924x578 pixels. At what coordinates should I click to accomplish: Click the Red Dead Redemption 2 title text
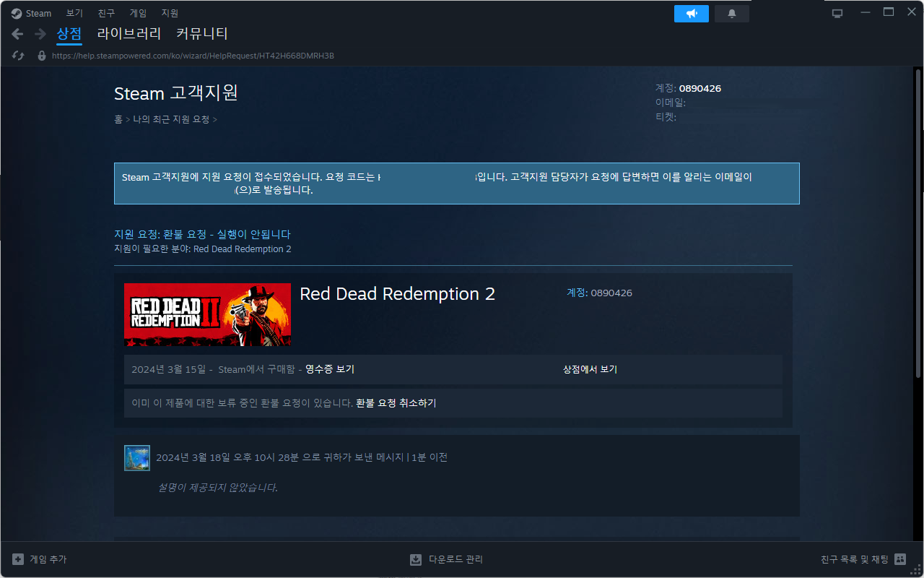(397, 294)
